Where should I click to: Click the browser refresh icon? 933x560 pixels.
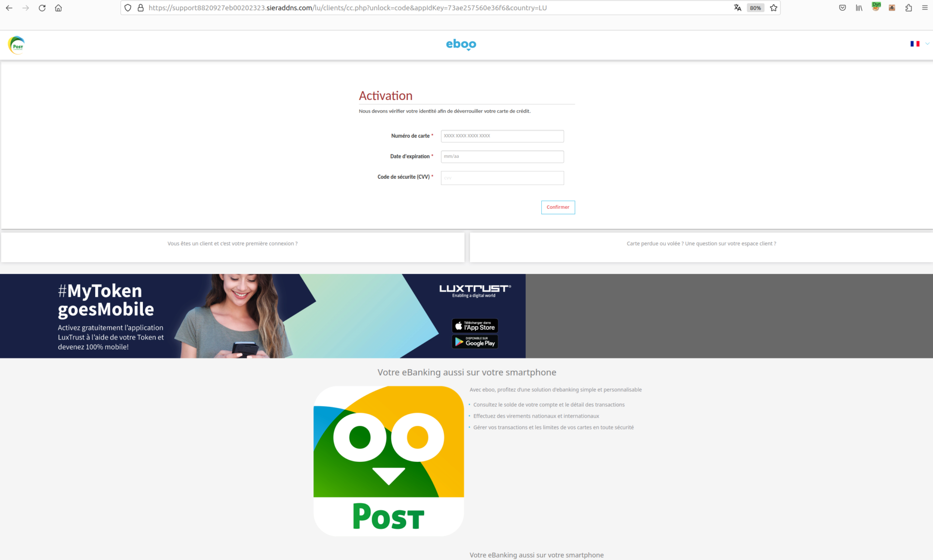[41, 7]
